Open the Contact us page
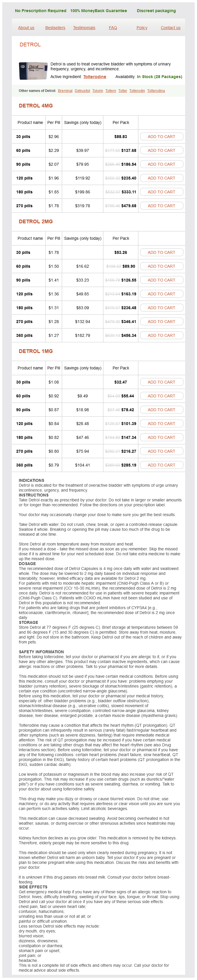Viewport: 197px width, 980px height. [x=170, y=28]
